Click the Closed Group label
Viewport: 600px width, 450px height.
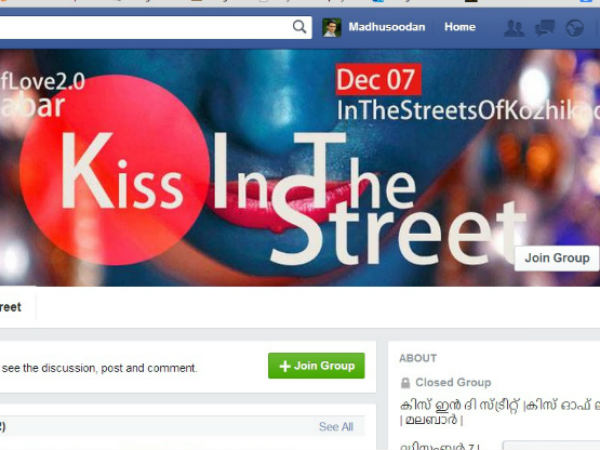[453, 382]
